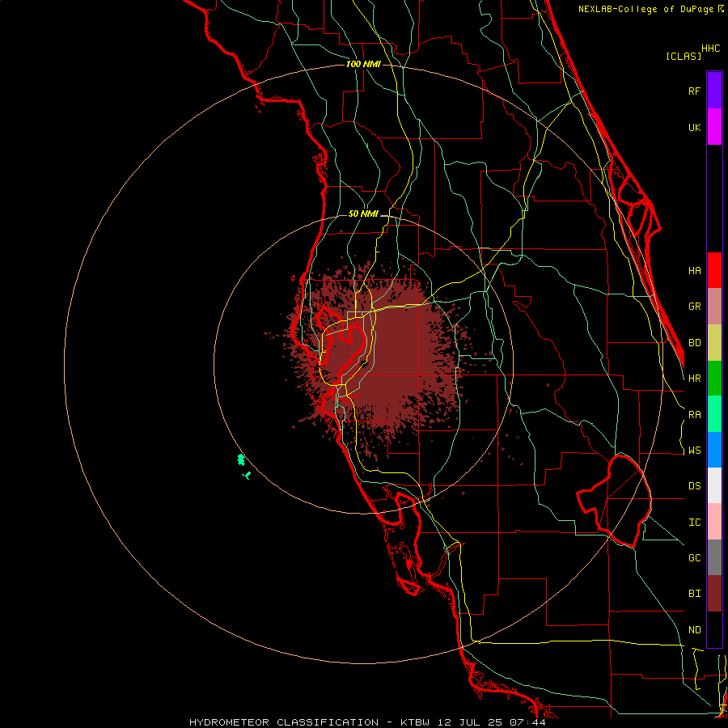Click the 07:44 timestamp text

(x=527, y=722)
